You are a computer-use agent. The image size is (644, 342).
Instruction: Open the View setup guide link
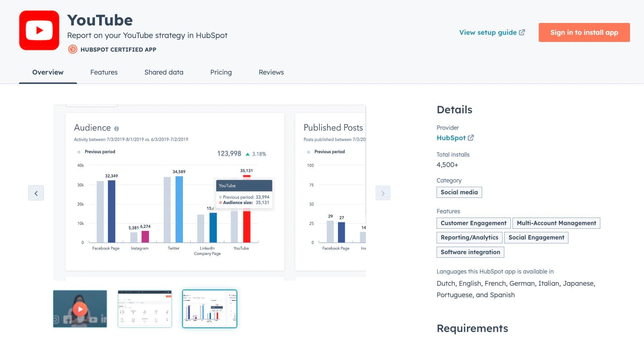click(492, 32)
